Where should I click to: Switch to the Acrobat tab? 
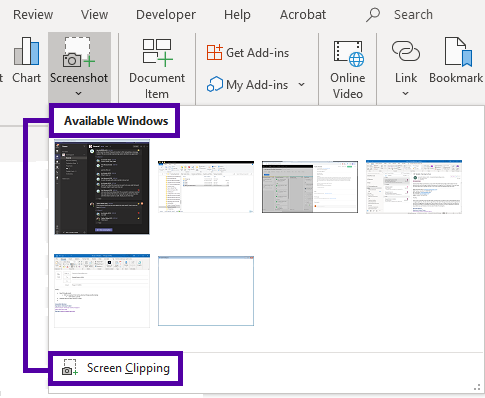pos(303,15)
